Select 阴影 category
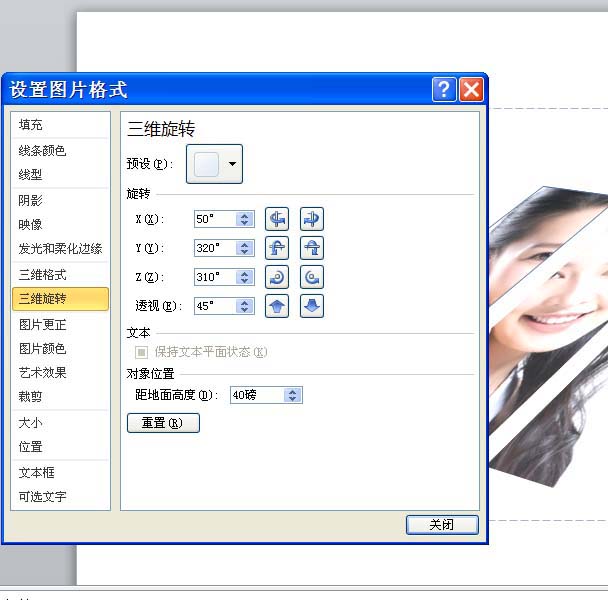The width and height of the screenshot is (608, 600). 60,201
